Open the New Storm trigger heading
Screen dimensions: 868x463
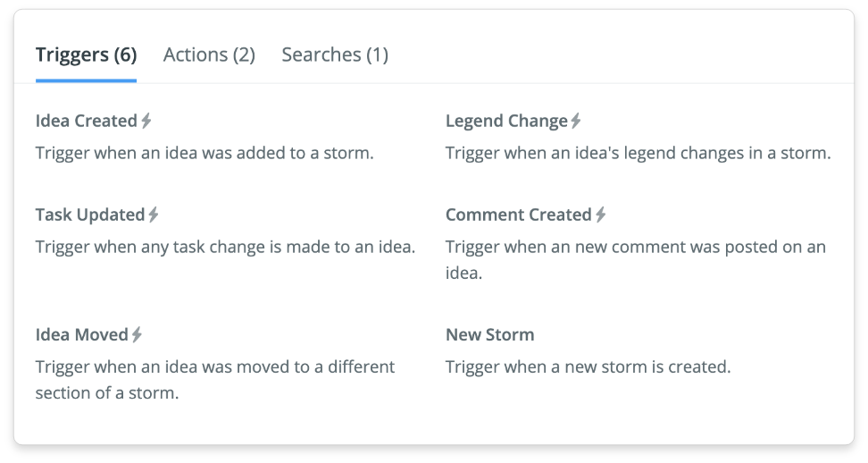[490, 334]
